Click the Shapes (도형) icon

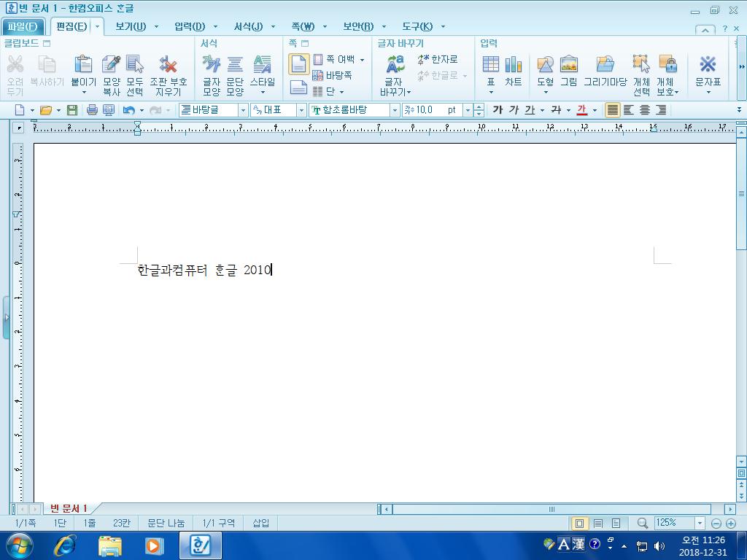click(546, 64)
